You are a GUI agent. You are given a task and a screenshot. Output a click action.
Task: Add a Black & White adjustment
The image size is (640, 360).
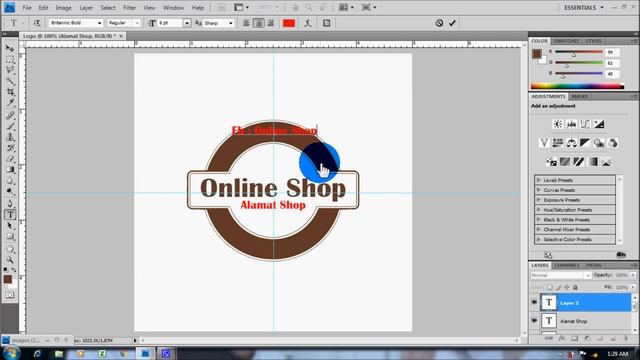tap(585, 143)
